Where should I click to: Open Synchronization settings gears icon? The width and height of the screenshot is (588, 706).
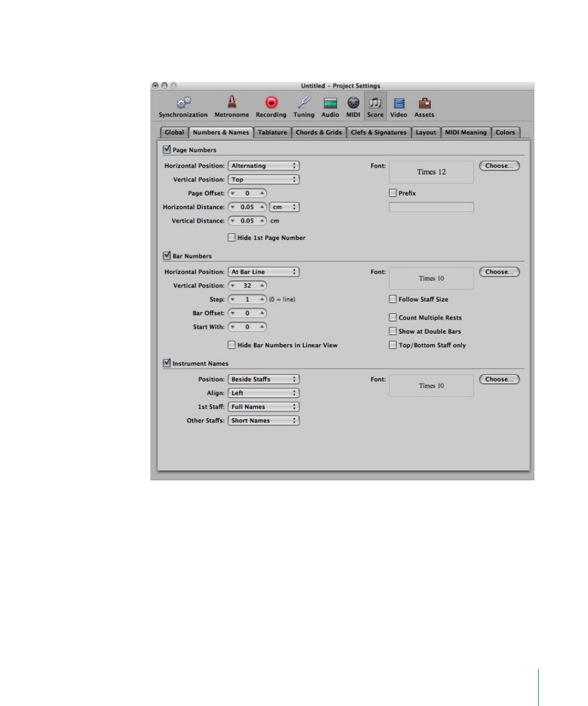(183, 103)
